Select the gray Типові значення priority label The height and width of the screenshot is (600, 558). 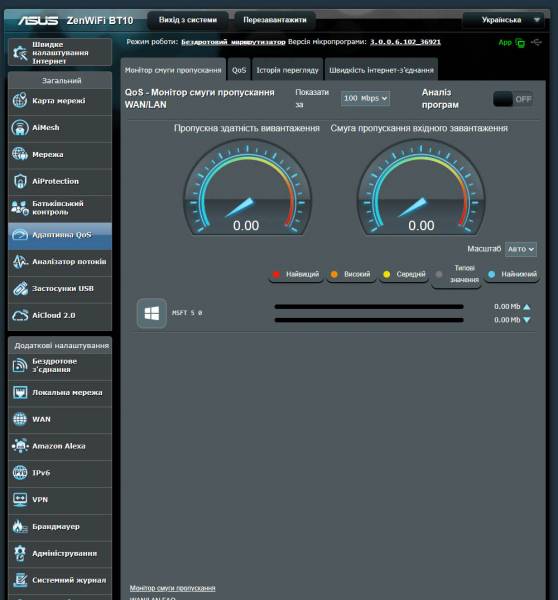coord(457,274)
